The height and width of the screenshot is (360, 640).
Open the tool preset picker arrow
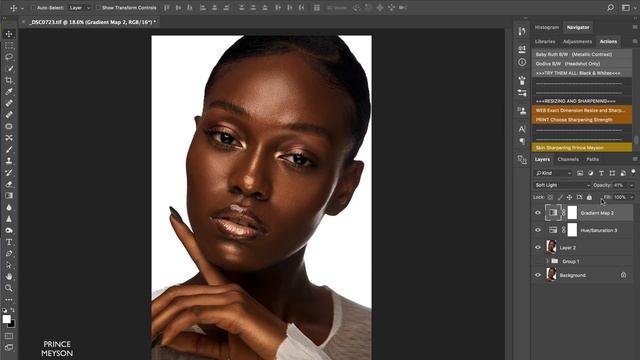point(22,8)
